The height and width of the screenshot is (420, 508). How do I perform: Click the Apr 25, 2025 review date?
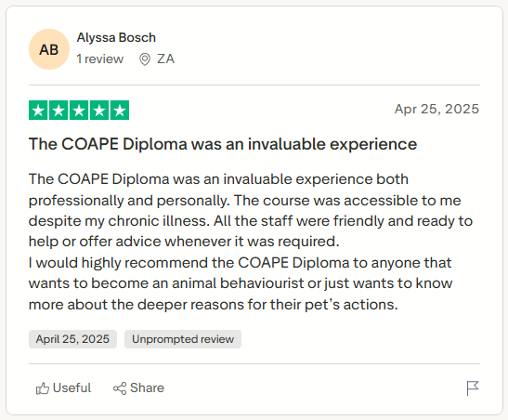436,109
